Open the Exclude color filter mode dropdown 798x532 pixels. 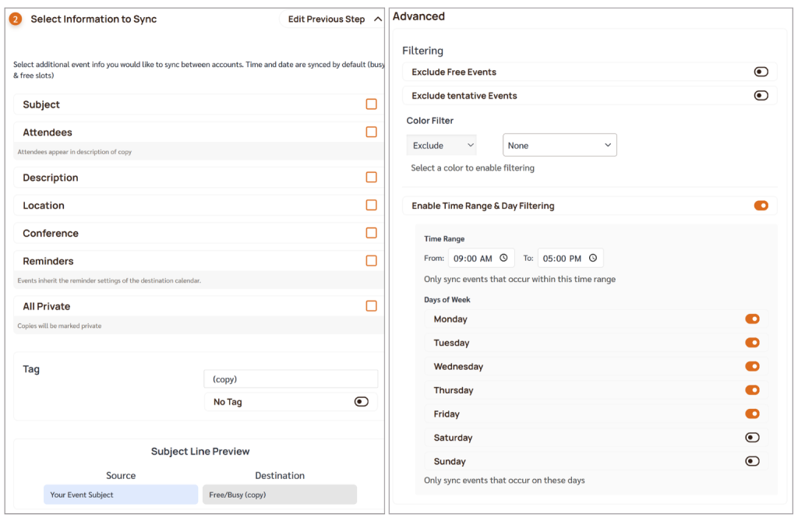click(x=441, y=146)
